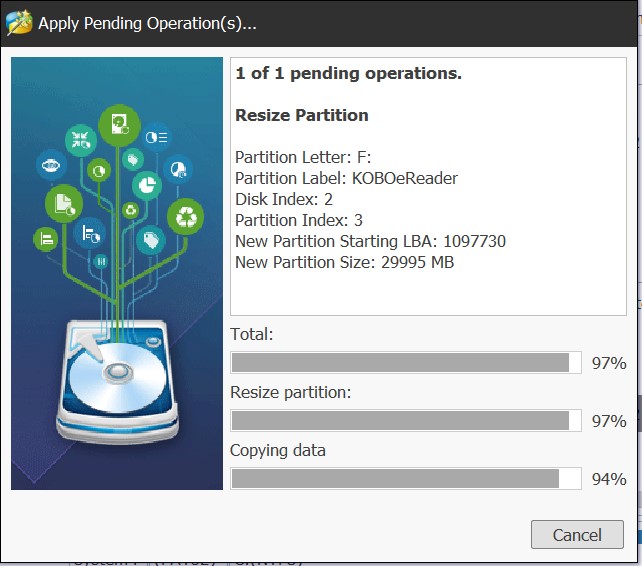This screenshot has width=642, height=566.
Task: Click "New Partition Size: 29995 MB" line
Action: 345,262
